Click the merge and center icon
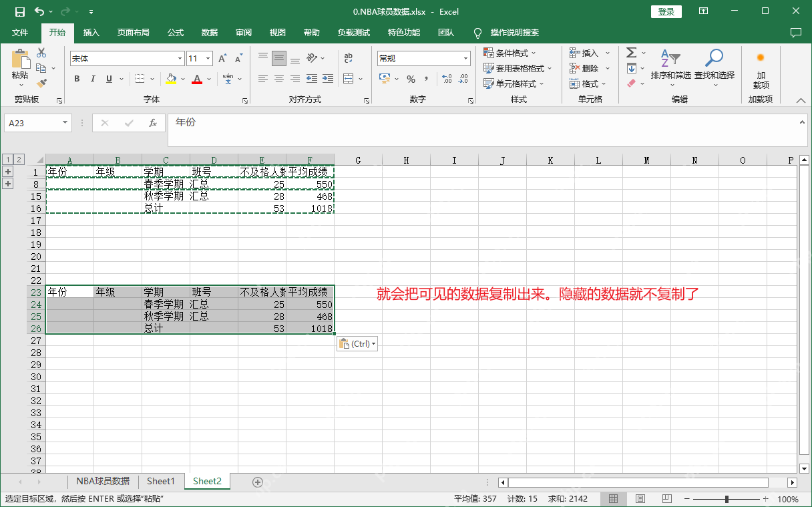Image resolution: width=812 pixels, height=507 pixels. (348, 79)
